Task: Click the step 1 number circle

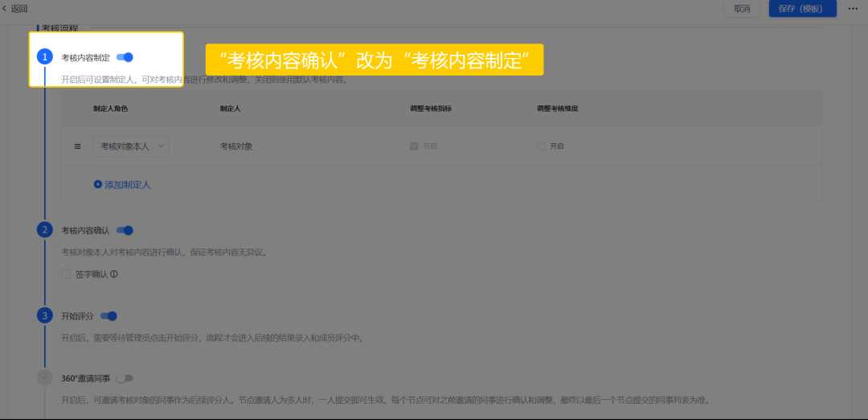Action: pyautogui.click(x=45, y=57)
